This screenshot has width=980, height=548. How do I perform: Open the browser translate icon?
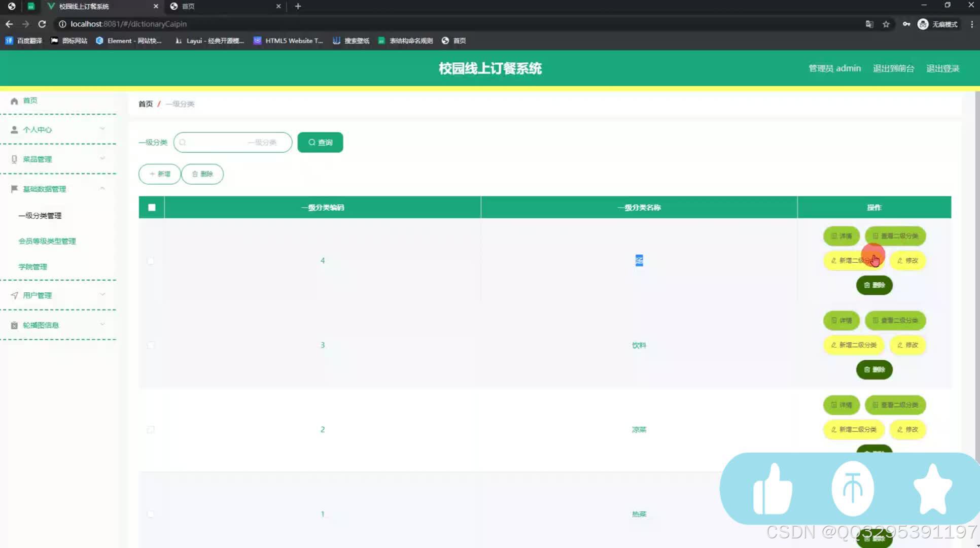coord(869,24)
